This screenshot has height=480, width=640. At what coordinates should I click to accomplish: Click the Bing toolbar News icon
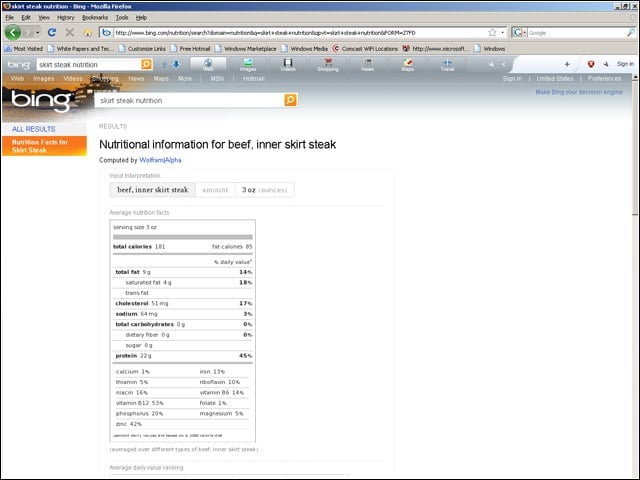[x=368, y=64]
